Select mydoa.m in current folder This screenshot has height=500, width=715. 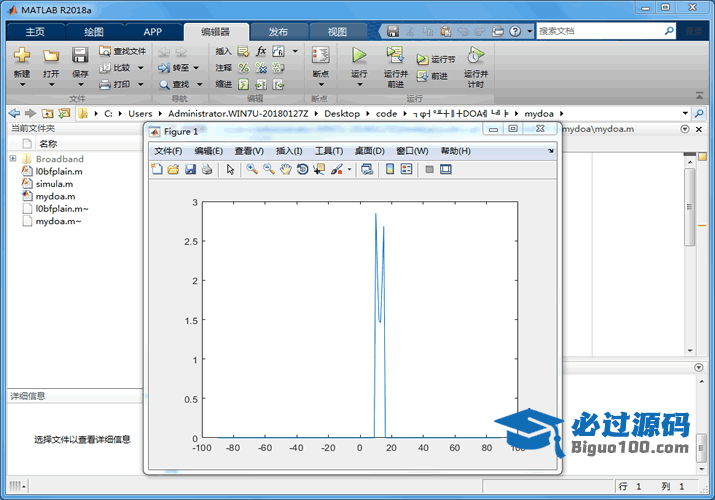point(55,196)
